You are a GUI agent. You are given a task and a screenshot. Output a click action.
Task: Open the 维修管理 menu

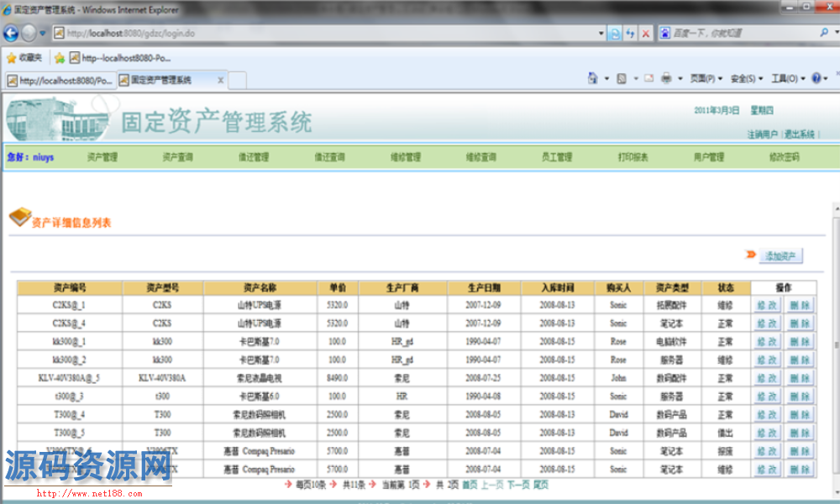(x=406, y=157)
